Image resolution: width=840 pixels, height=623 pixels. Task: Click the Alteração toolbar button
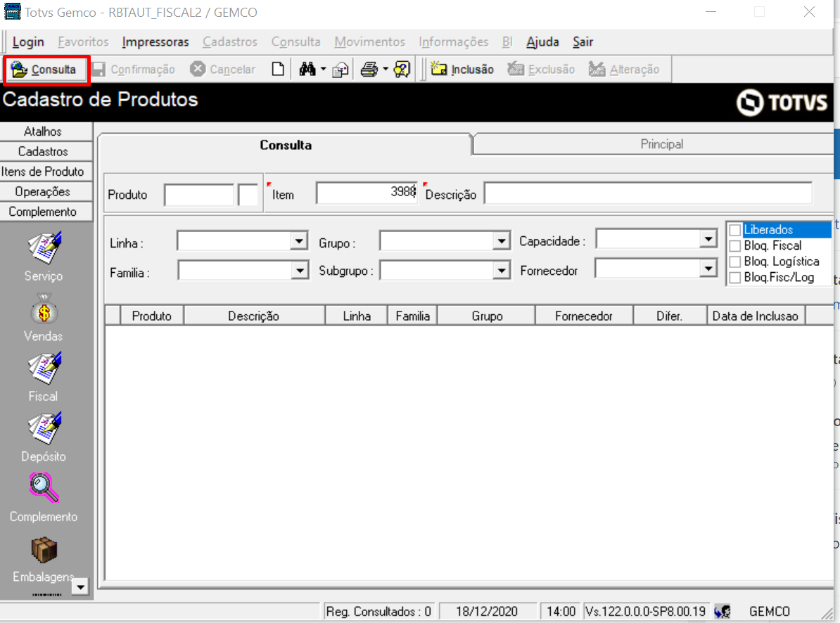623,70
